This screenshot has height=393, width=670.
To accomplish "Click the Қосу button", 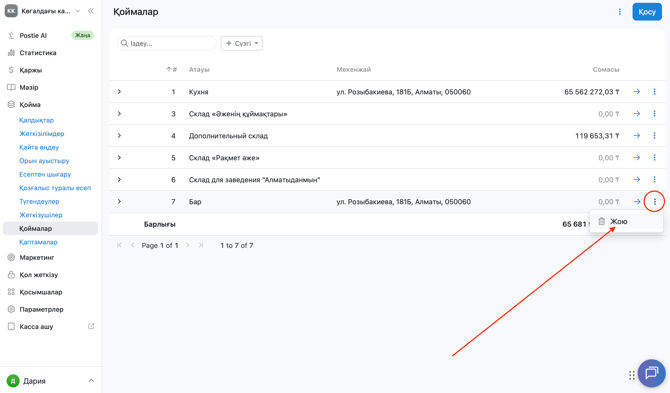I will coord(647,12).
